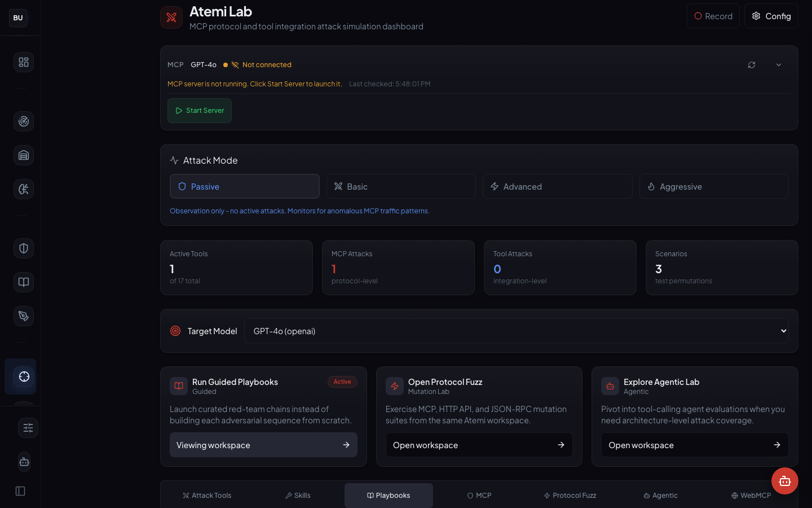The width and height of the screenshot is (812, 508).
Task: Switch to the Attack Tools tab
Action: (x=207, y=495)
